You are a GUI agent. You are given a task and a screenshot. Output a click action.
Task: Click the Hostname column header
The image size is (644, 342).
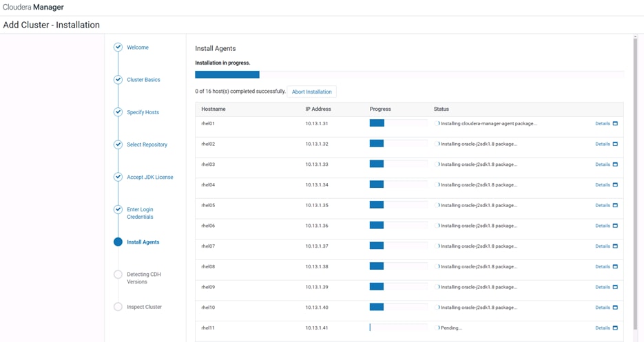[x=213, y=109]
